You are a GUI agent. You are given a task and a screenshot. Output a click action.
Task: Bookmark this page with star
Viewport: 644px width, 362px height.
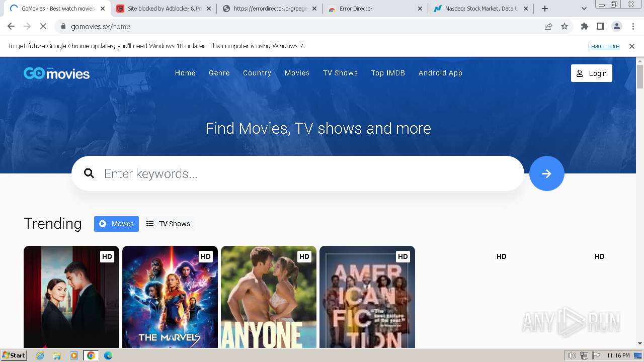click(x=565, y=27)
